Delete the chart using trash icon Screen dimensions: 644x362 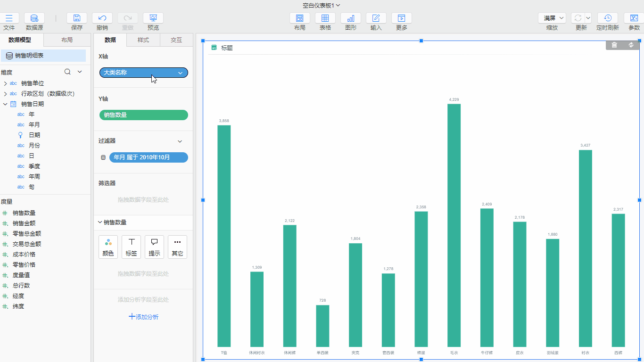point(614,45)
